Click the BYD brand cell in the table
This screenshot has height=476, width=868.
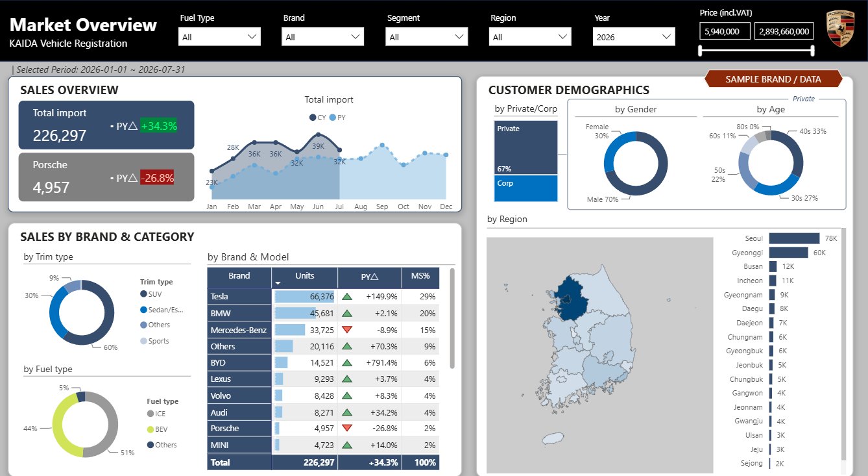pyautogui.click(x=239, y=362)
